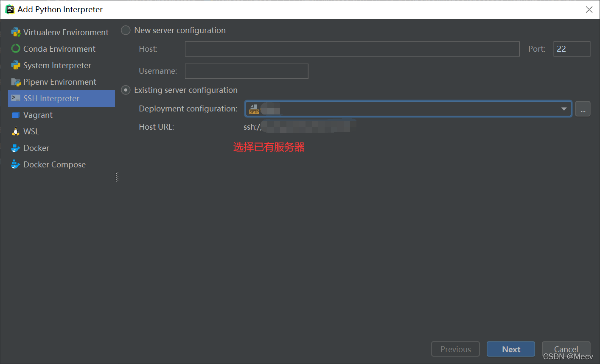
Task: Click the PyCharm logo in title bar
Action: (x=9, y=9)
